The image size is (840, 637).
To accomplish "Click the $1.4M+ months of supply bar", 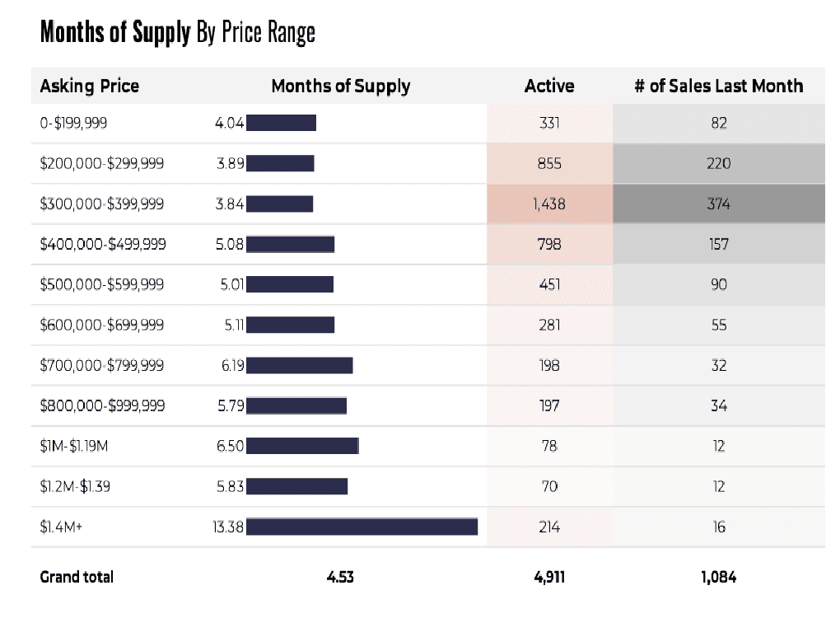I will pyautogui.click(x=362, y=527).
